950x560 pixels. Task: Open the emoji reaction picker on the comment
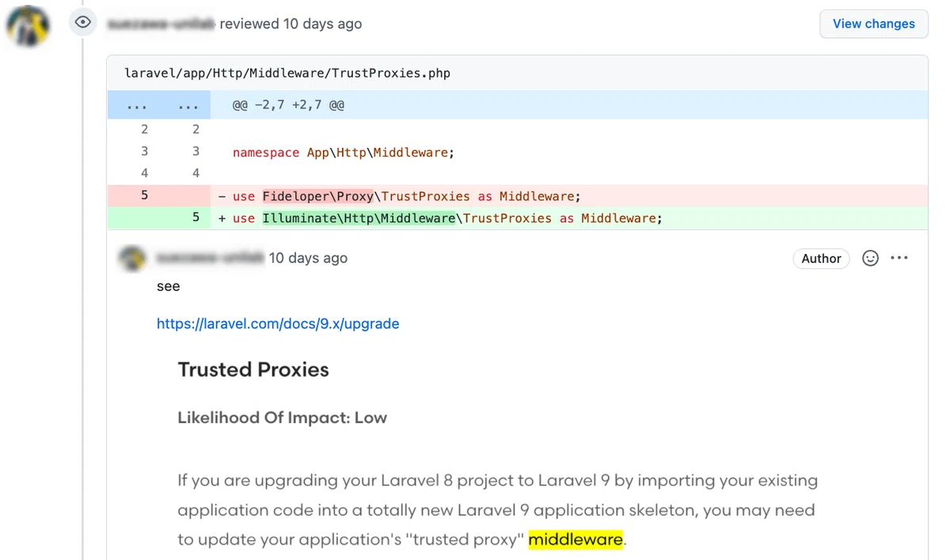(870, 258)
